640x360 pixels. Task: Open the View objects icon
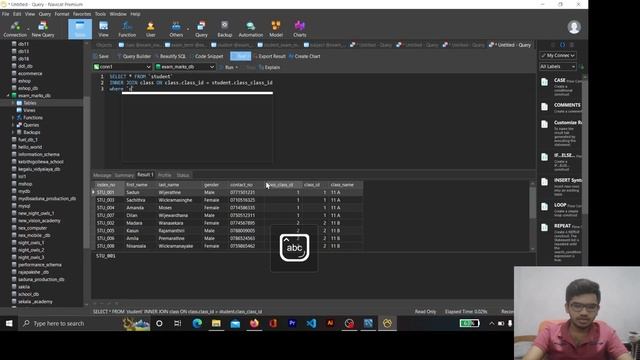pyautogui.click(x=104, y=29)
